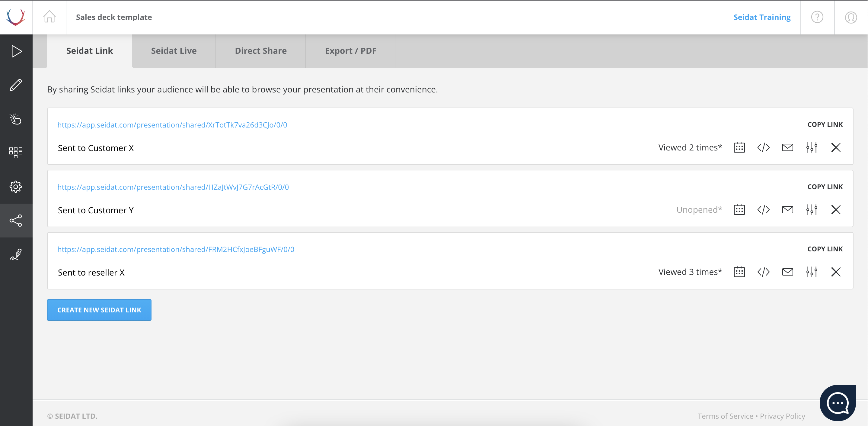Open calendar icon for Customer Y link

[739, 210]
